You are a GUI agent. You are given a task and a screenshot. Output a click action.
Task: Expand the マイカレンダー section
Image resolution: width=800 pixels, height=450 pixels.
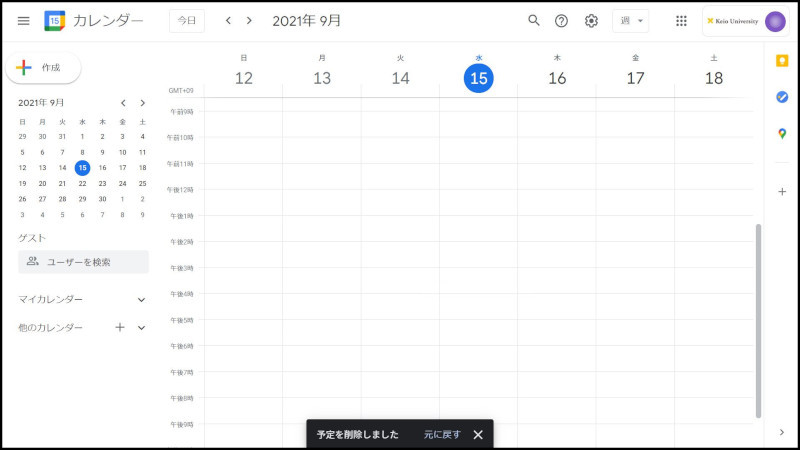(x=141, y=299)
